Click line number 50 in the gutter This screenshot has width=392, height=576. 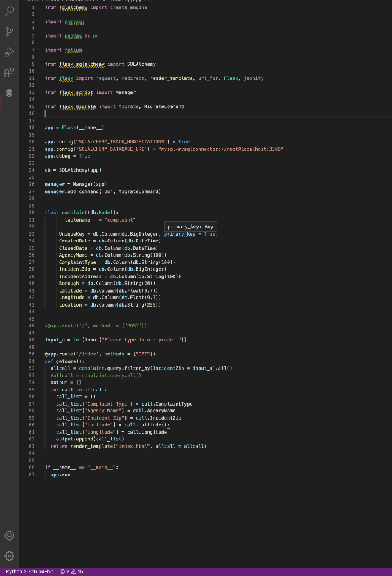[x=32, y=354]
